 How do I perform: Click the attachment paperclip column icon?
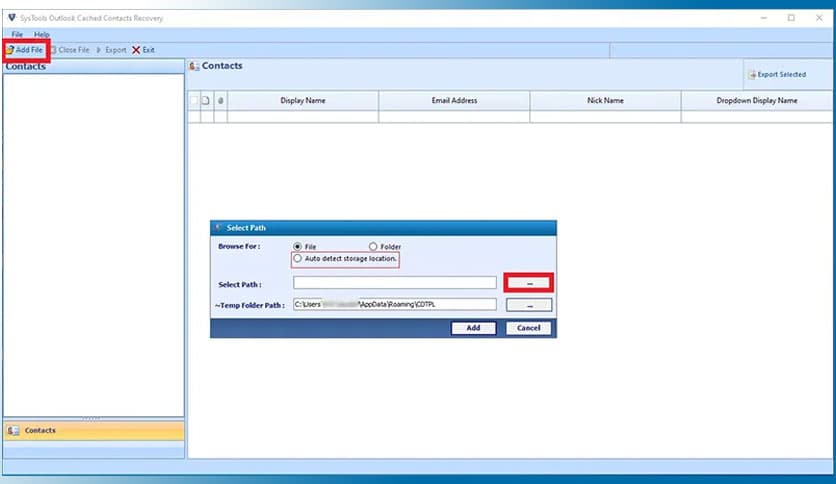pos(220,100)
